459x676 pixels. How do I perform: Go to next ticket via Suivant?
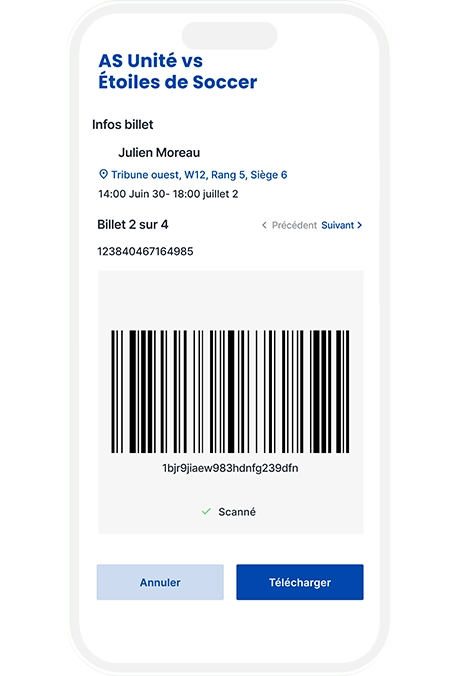coord(337,225)
